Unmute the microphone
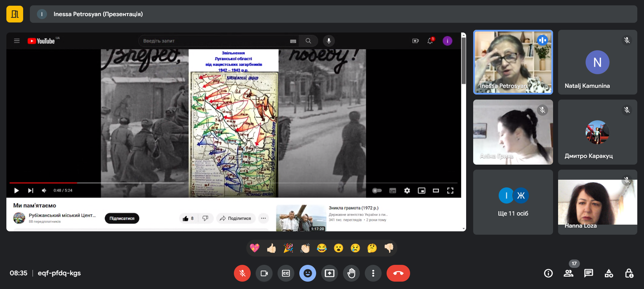The height and width of the screenshot is (289, 644). click(242, 273)
